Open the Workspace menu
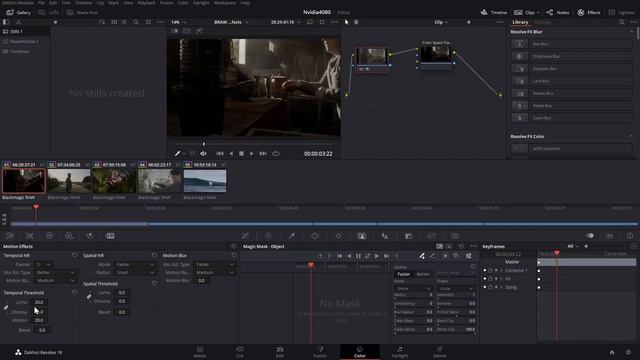The image size is (640, 360). pos(225,3)
